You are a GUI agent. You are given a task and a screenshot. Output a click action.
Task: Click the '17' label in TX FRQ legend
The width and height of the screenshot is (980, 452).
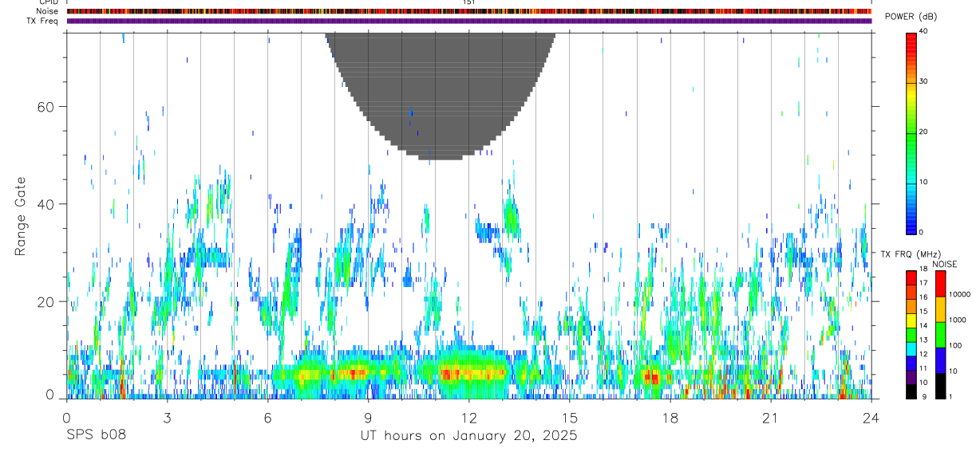coord(923,283)
